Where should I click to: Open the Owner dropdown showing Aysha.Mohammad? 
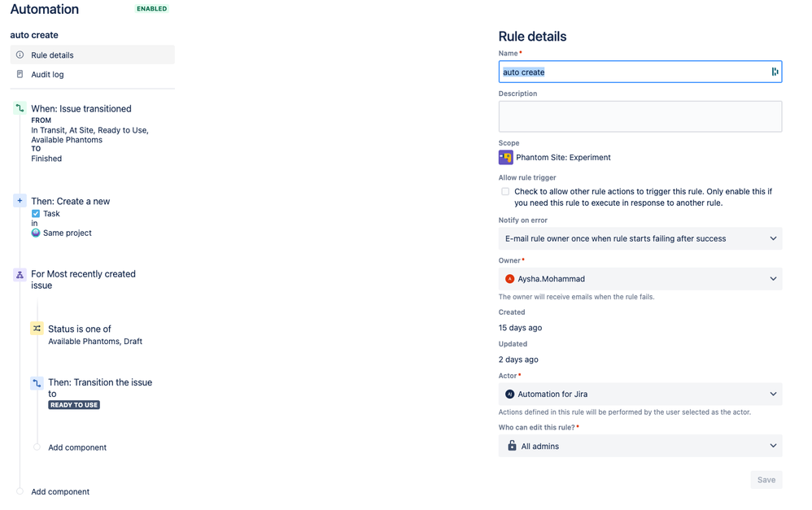pyautogui.click(x=640, y=278)
